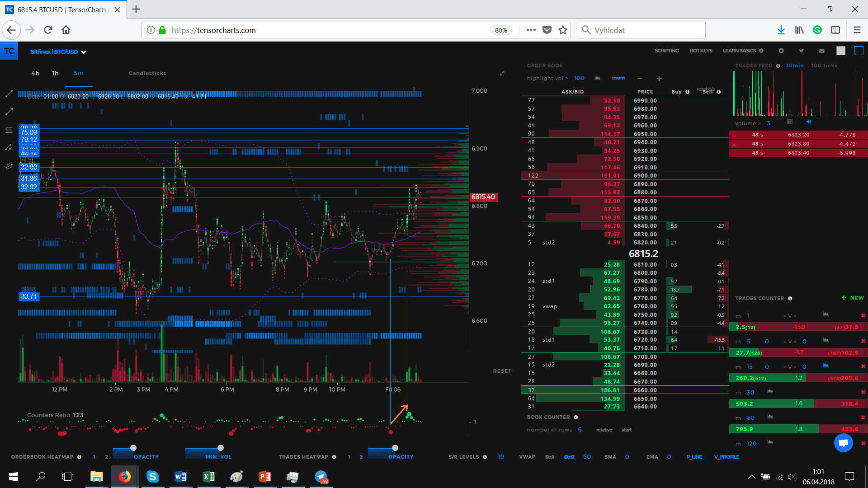Viewport: 868px width, 488px height.
Task: Open the calculator icon under trades feed
Action: pos(790,122)
